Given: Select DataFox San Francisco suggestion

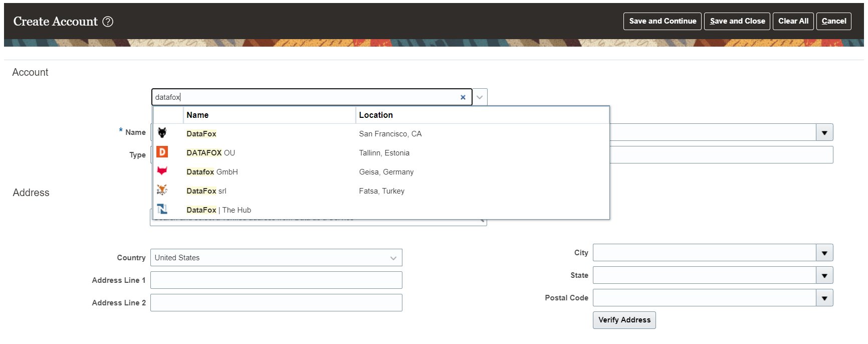Looking at the screenshot, I should tap(381, 134).
